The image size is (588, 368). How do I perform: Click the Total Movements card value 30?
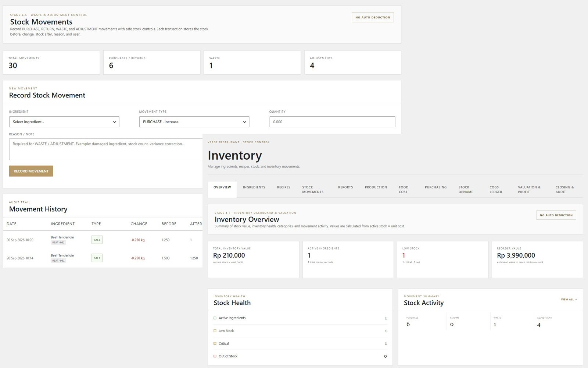(13, 66)
